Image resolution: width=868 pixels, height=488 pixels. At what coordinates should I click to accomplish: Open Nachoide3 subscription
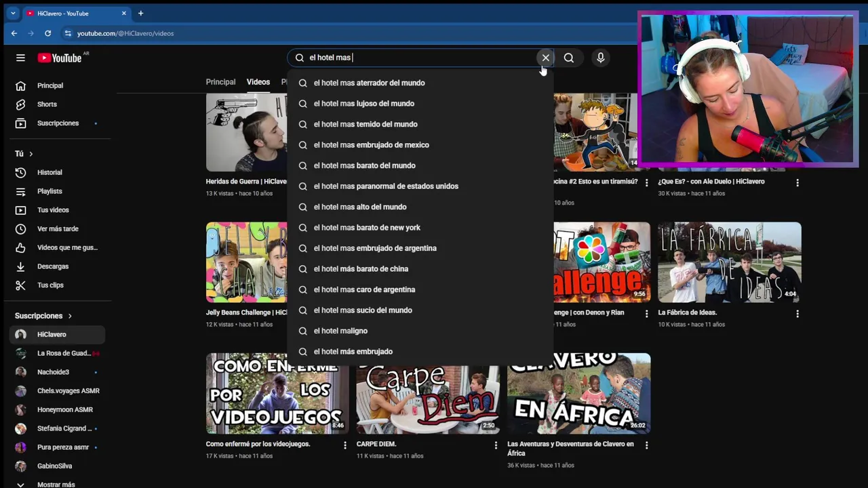point(58,372)
